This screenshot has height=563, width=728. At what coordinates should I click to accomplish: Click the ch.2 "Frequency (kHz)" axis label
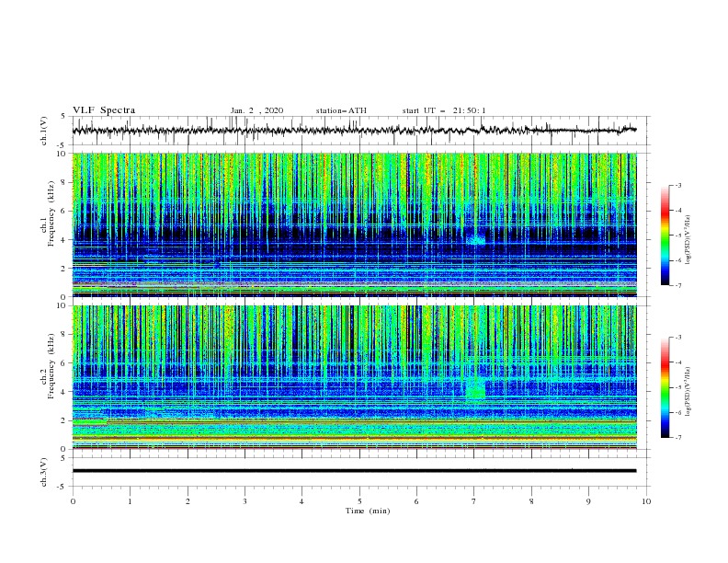click(51, 365)
